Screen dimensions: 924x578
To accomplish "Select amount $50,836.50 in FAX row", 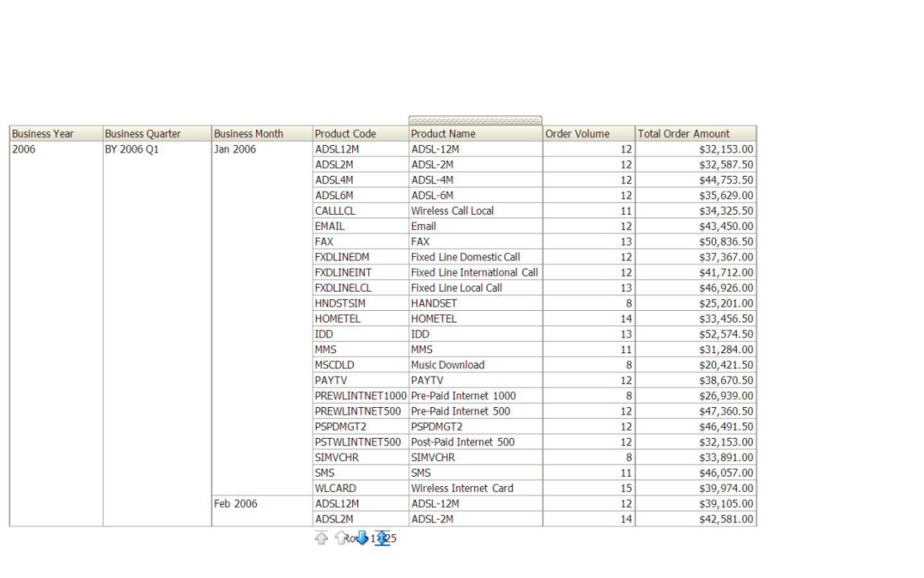I will [x=726, y=242].
